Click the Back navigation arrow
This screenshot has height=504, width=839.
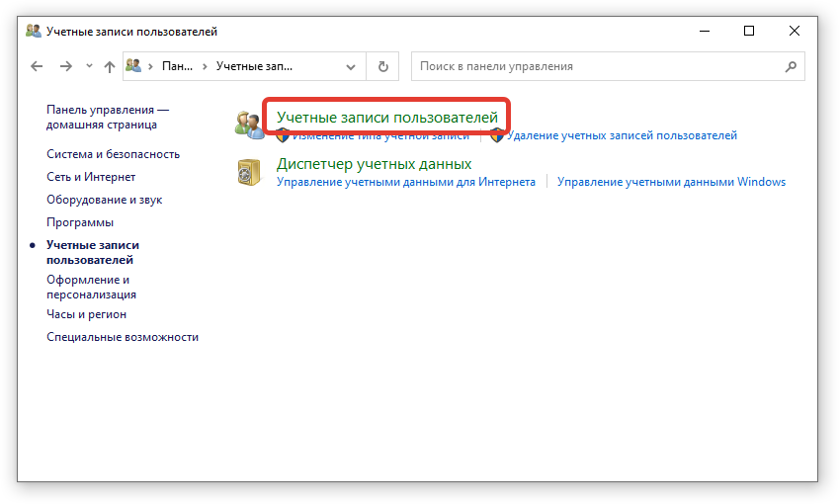[37, 66]
